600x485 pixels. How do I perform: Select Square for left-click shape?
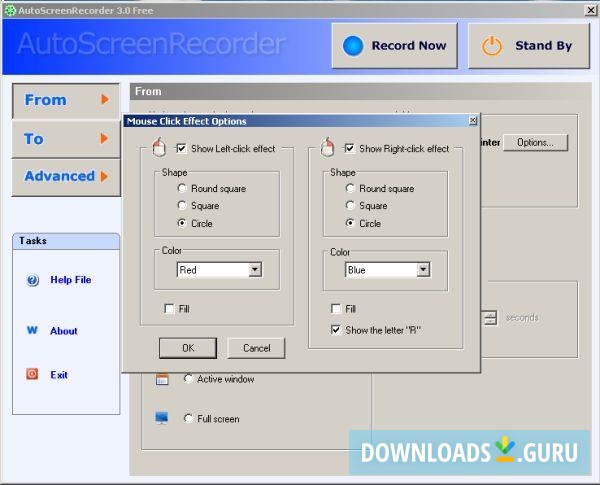pyautogui.click(x=182, y=206)
